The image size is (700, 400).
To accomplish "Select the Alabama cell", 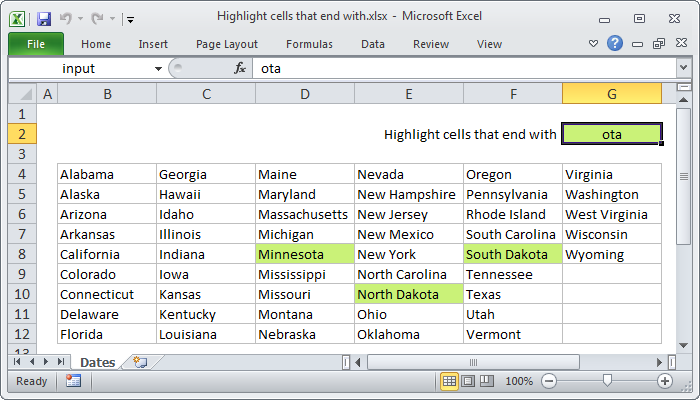I will [107, 174].
